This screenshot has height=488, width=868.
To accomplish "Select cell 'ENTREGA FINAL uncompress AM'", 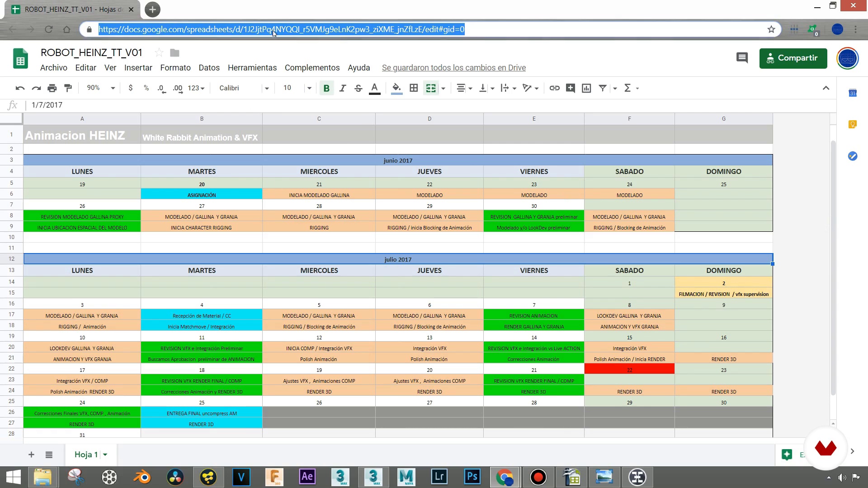I will point(202,413).
